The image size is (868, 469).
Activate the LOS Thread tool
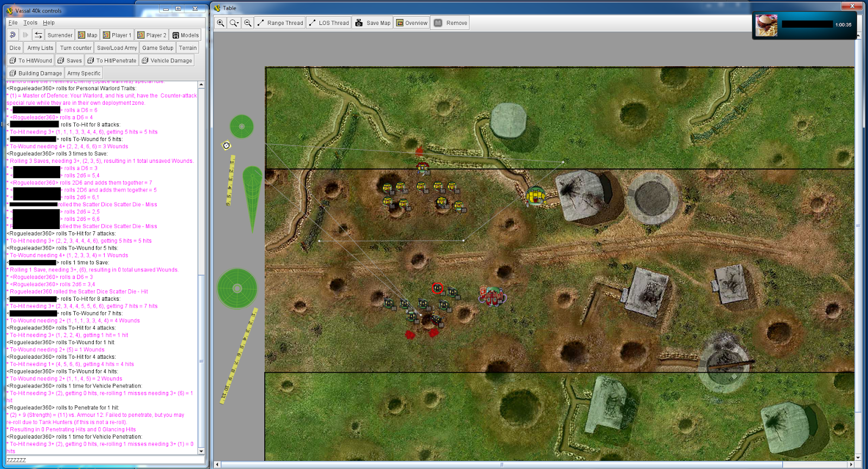(x=328, y=23)
